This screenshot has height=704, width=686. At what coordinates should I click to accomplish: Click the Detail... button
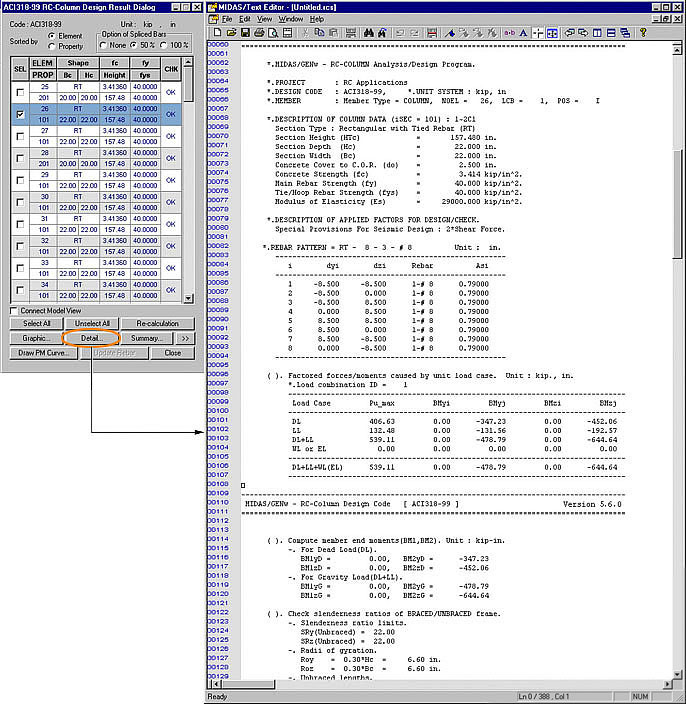click(92, 338)
